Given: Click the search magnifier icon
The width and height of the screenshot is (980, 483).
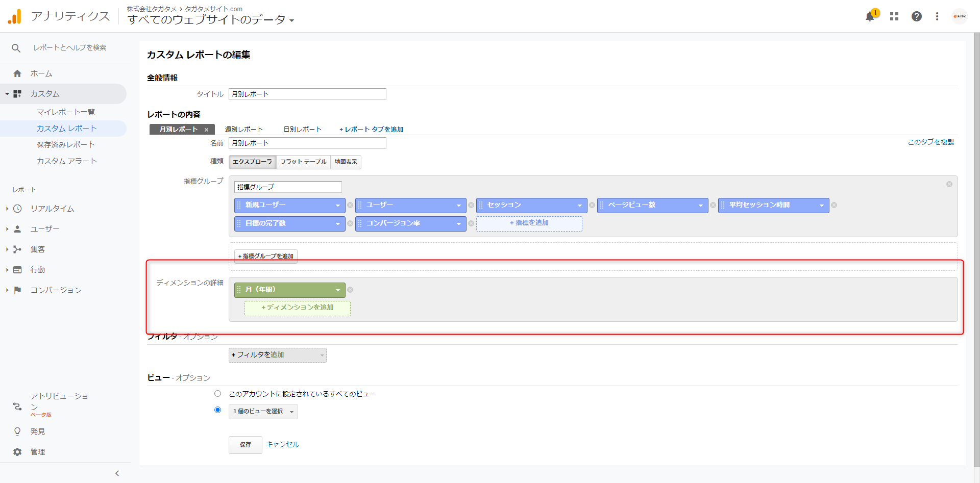Looking at the screenshot, I should click(x=16, y=48).
